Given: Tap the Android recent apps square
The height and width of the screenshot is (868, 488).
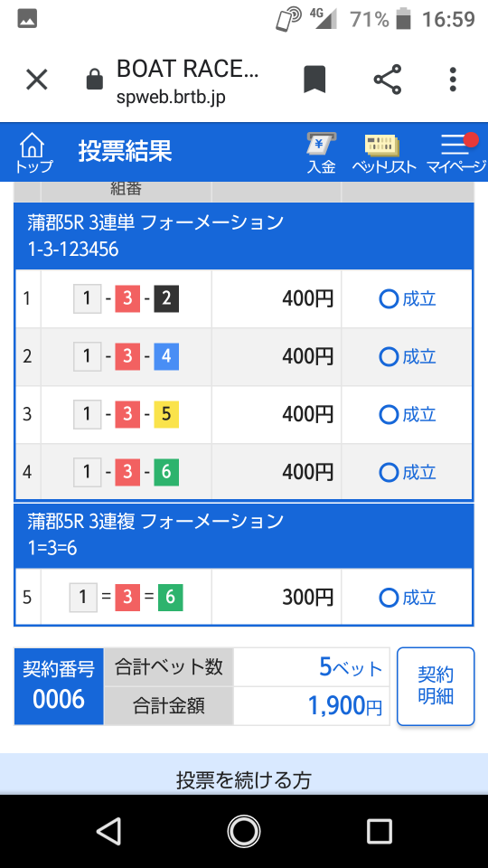Looking at the screenshot, I should click(380, 832).
